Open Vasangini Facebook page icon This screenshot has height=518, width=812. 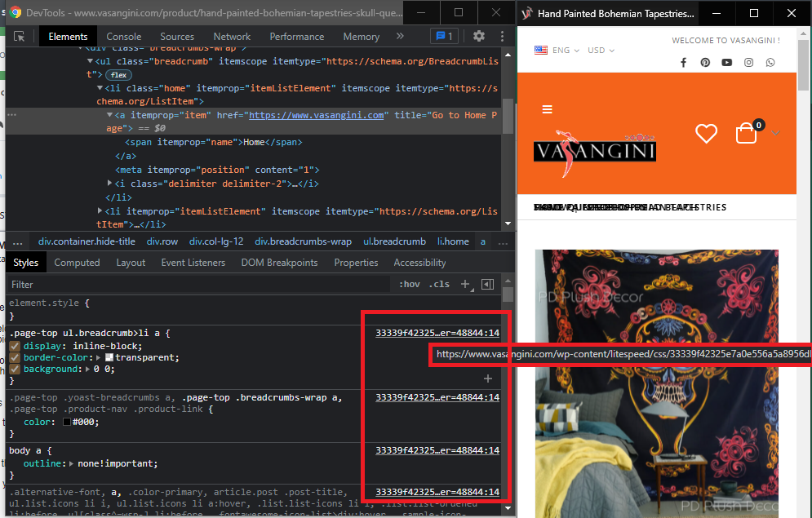point(684,63)
